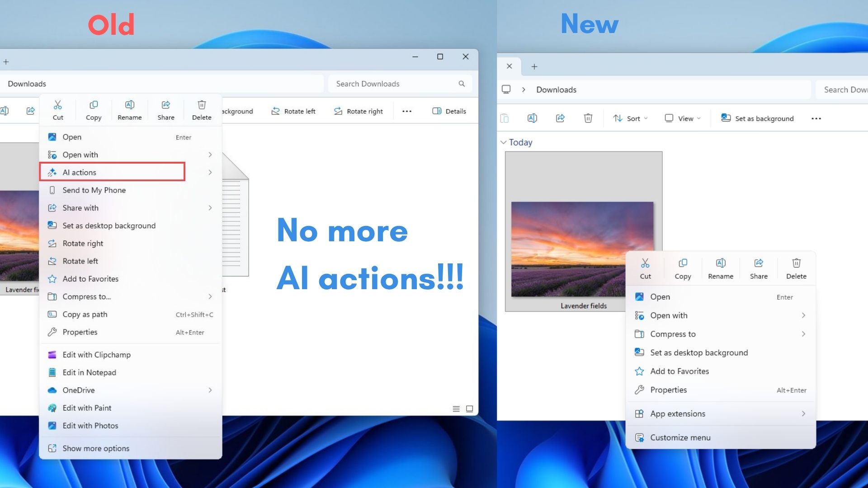Click Share icon in old context menu
This screenshot has width=868, height=488.
(x=166, y=105)
